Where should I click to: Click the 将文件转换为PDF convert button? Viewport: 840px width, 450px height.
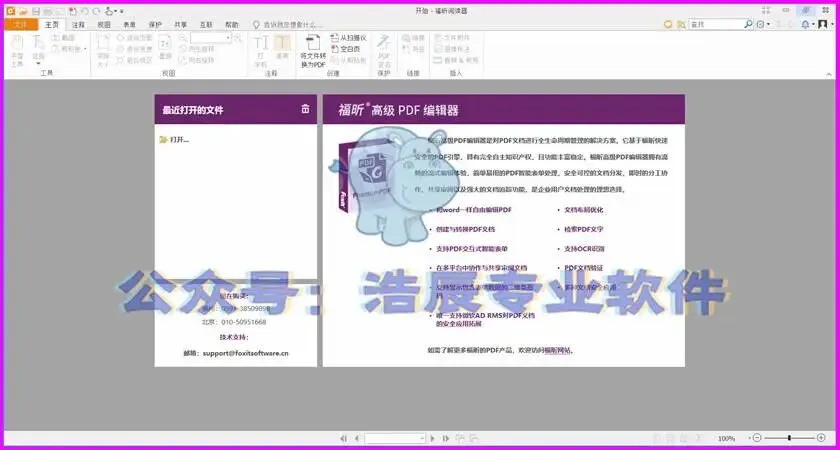[x=313, y=51]
